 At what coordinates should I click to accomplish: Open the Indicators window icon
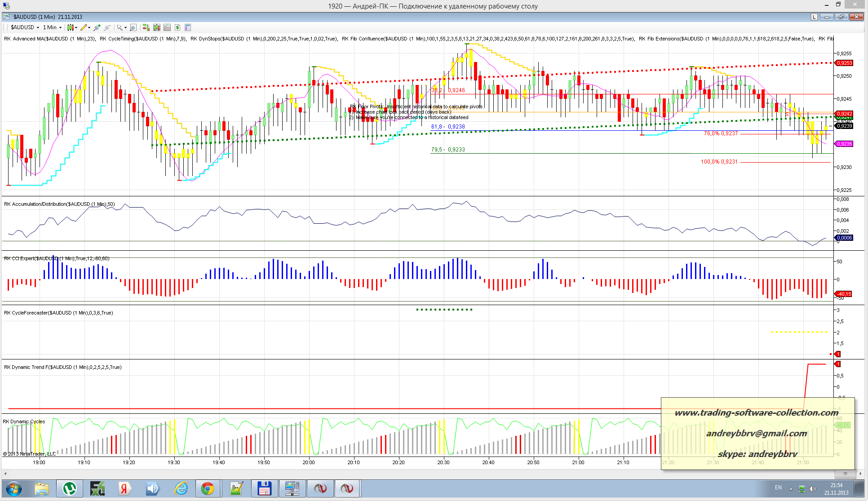click(167, 27)
